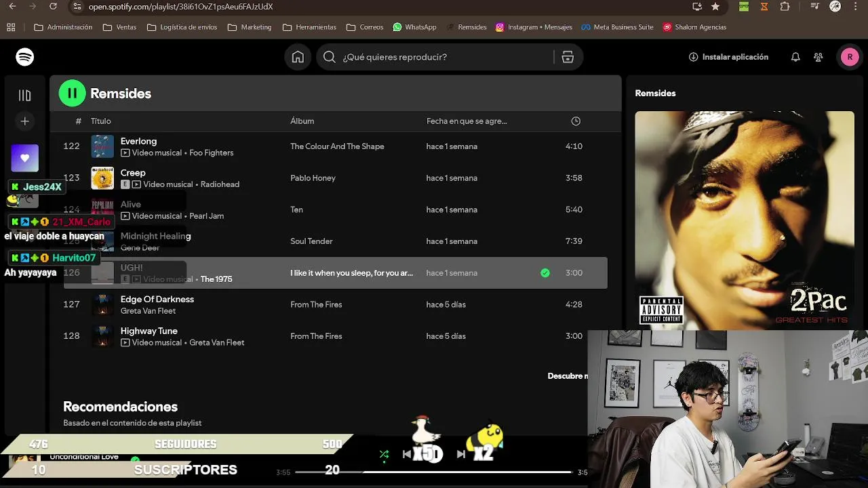The image size is (868, 488).
Task: Open Liked Songs purple heart tile
Action: click(25, 158)
